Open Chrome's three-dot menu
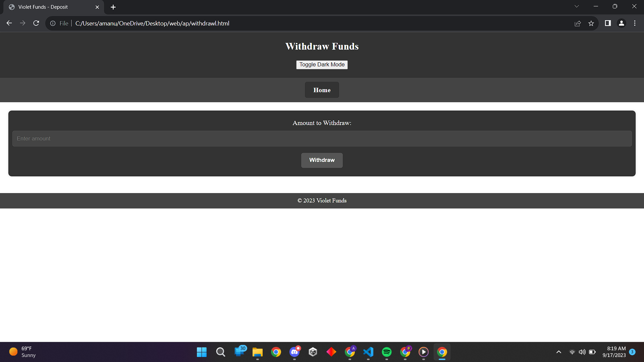644x362 pixels. (x=635, y=23)
